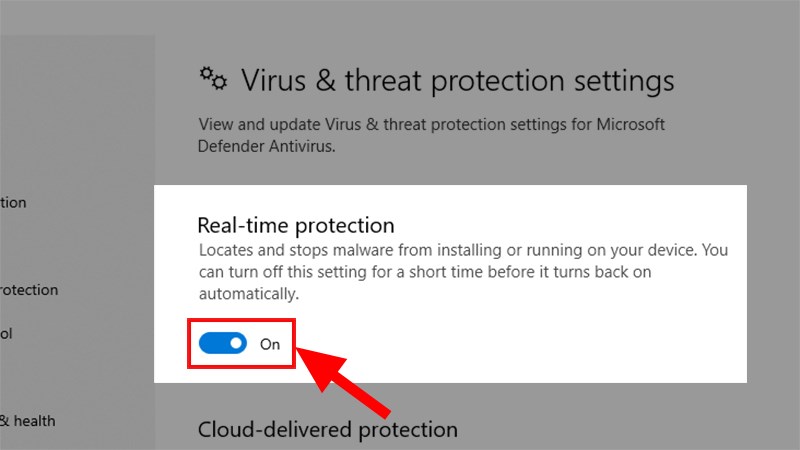Click the "automatically." text below the description
The image size is (800, 450).
[248, 294]
